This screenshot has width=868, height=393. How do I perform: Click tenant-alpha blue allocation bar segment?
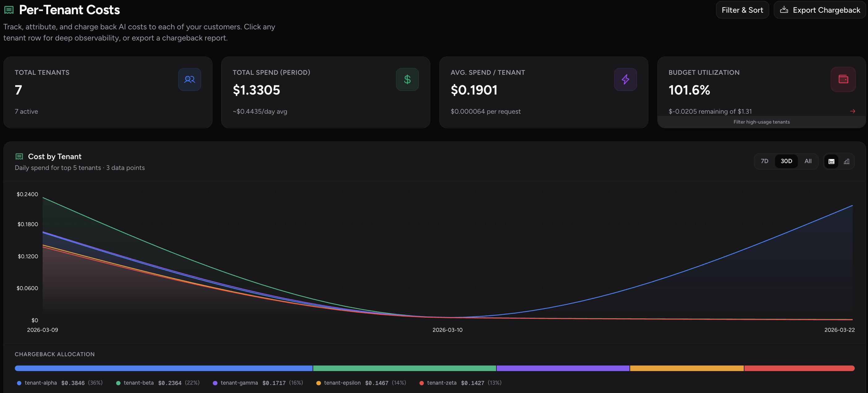[x=163, y=368]
